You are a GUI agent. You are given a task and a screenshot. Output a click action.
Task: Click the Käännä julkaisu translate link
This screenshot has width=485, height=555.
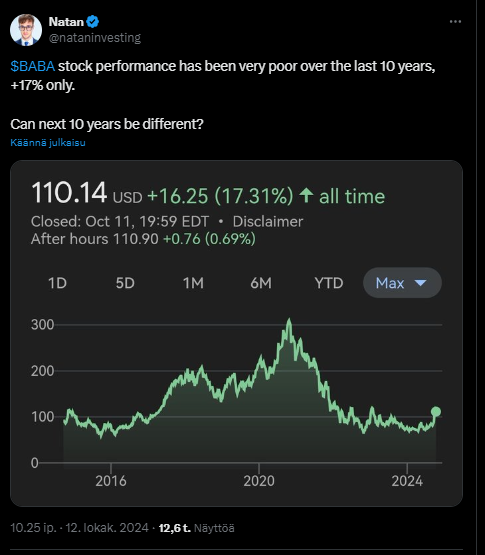[48, 143]
